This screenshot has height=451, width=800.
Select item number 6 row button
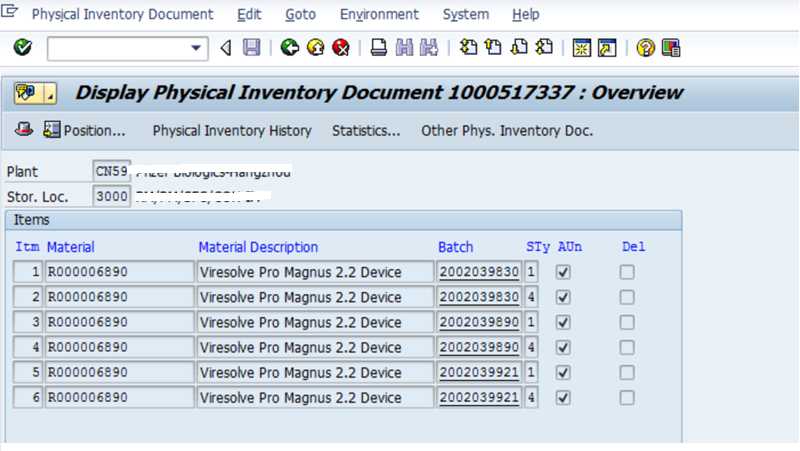(x=28, y=397)
